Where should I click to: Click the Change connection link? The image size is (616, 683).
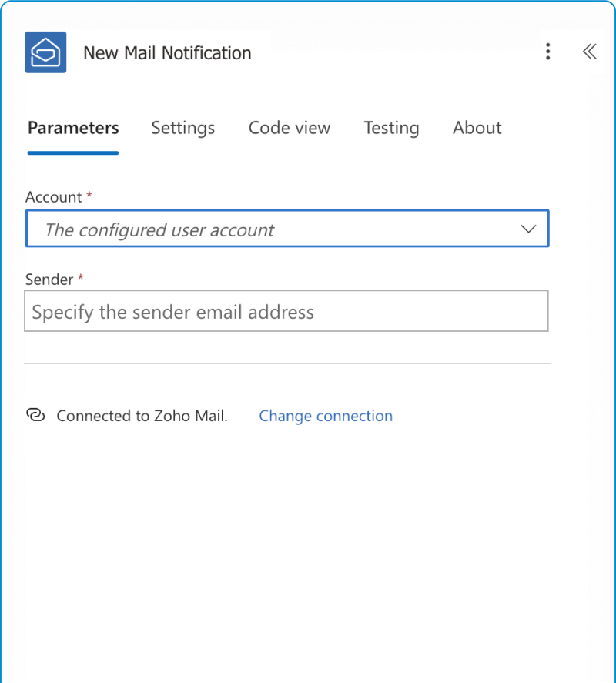(326, 416)
